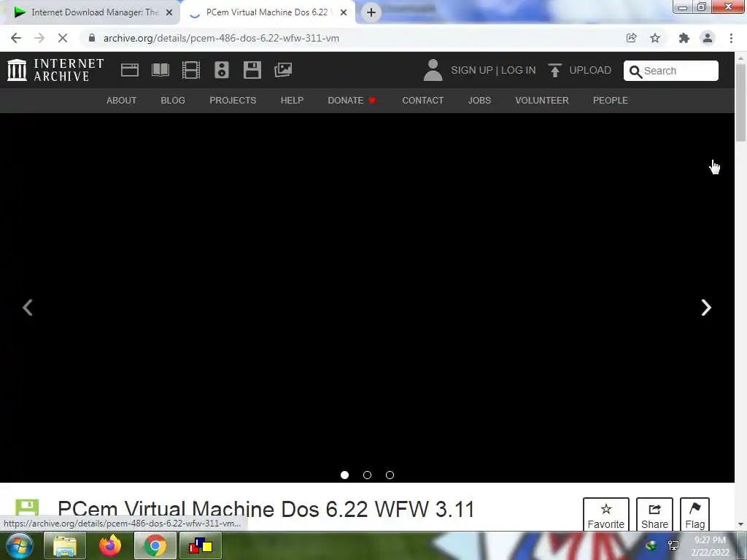The height and width of the screenshot is (560, 747).
Task: Open the Software floppy-disk icon
Action: [x=252, y=70]
